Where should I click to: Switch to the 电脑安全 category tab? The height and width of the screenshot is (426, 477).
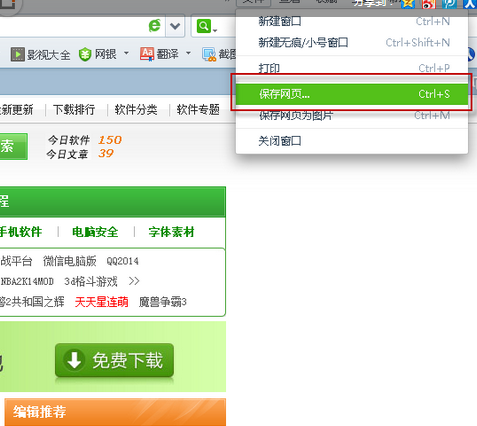(95, 232)
